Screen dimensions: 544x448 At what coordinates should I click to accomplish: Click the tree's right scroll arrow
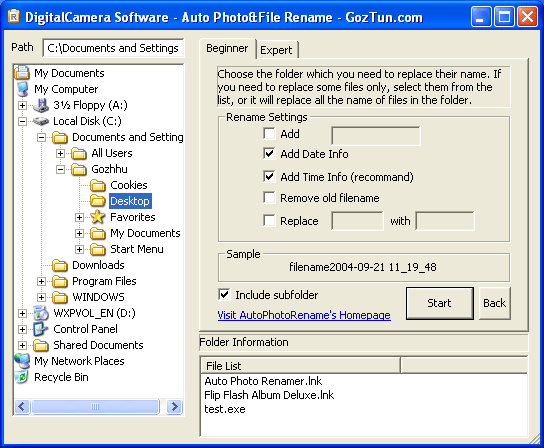coord(174,406)
